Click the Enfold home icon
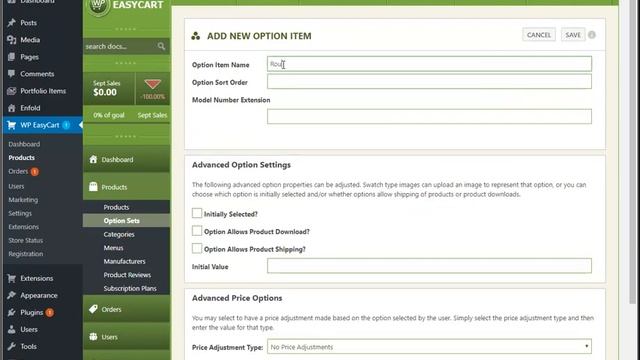Image resolution: width=640 pixels, height=360 pixels. [11, 108]
